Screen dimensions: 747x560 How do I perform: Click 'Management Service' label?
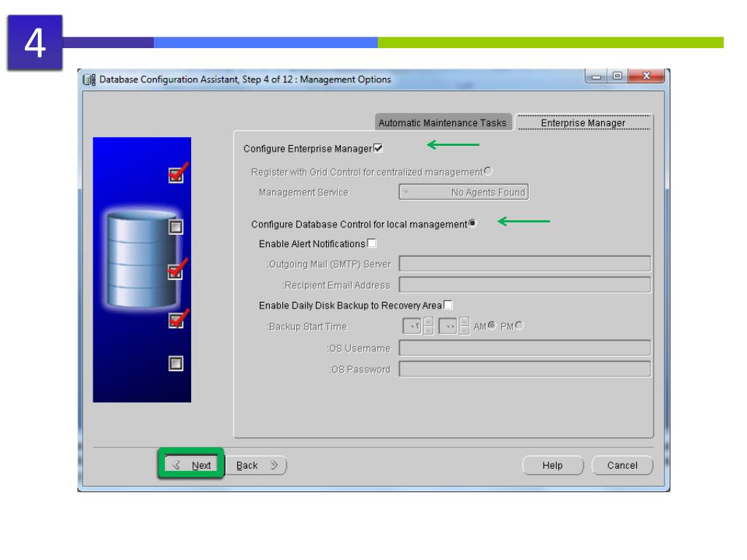[303, 192]
